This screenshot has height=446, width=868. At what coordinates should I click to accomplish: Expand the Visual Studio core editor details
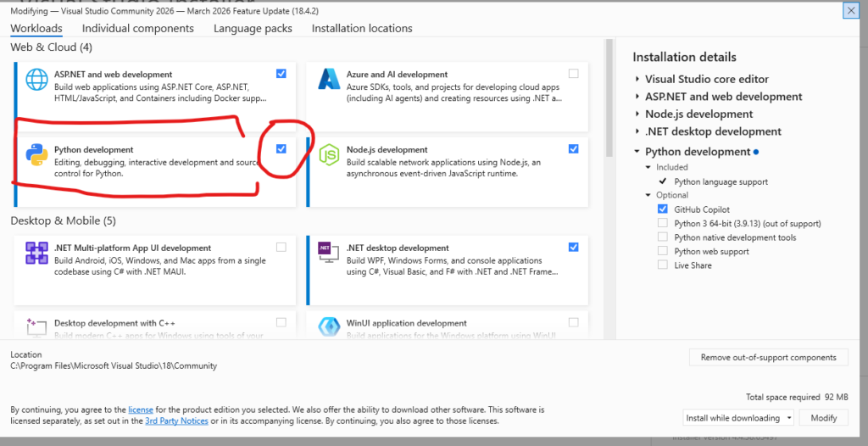coord(637,80)
